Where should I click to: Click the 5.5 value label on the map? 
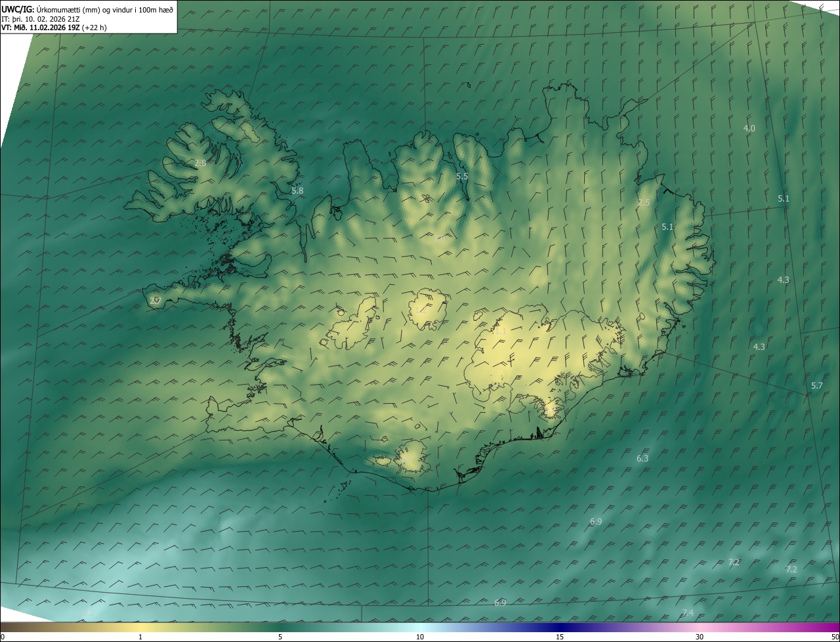tap(462, 177)
